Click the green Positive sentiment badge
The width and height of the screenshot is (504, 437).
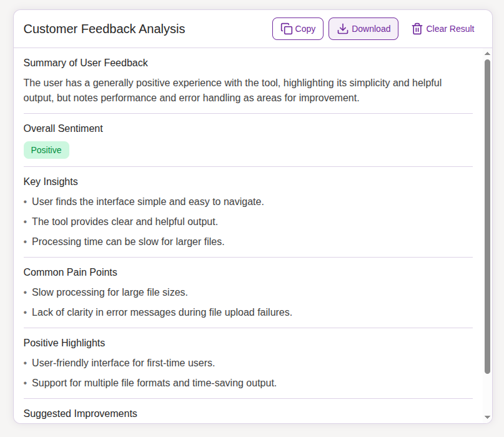(x=46, y=149)
